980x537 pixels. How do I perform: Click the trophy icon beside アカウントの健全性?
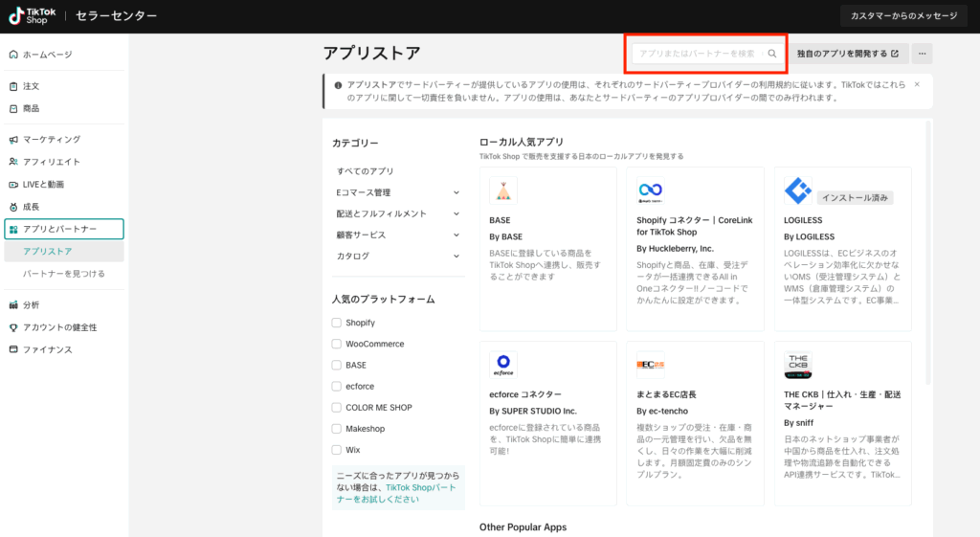click(x=13, y=327)
